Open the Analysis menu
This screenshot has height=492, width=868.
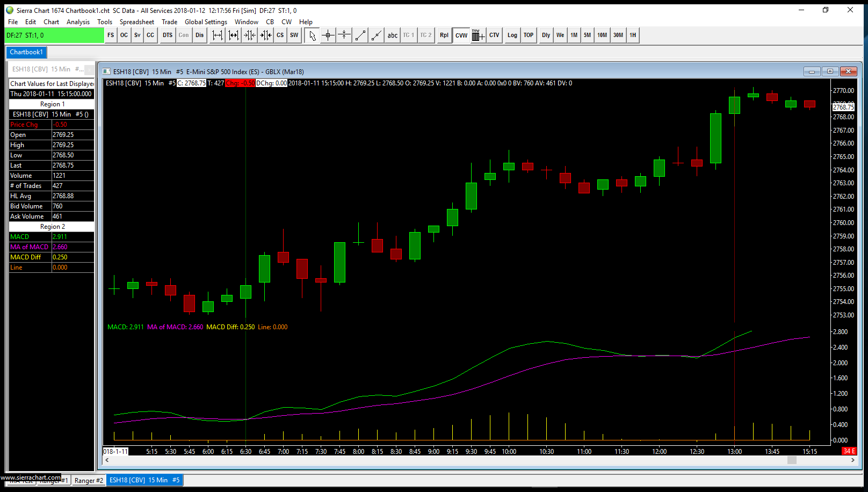78,22
